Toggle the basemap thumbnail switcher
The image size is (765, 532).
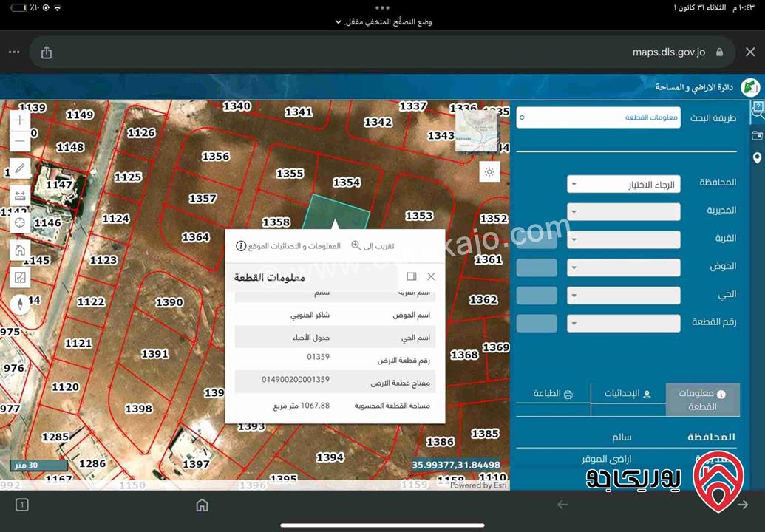pos(477,131)
